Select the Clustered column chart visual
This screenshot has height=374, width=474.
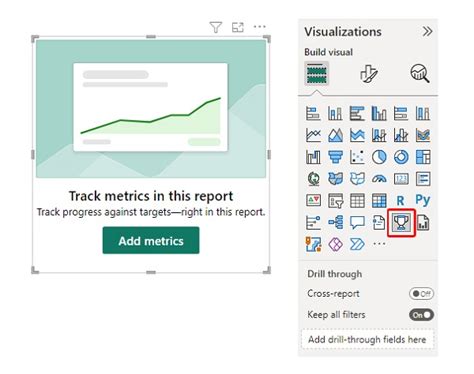point(379,114)
